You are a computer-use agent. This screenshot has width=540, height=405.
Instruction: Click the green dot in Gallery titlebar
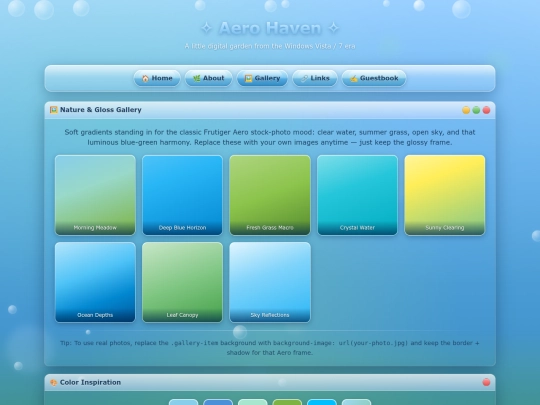(x=476, y=110)
